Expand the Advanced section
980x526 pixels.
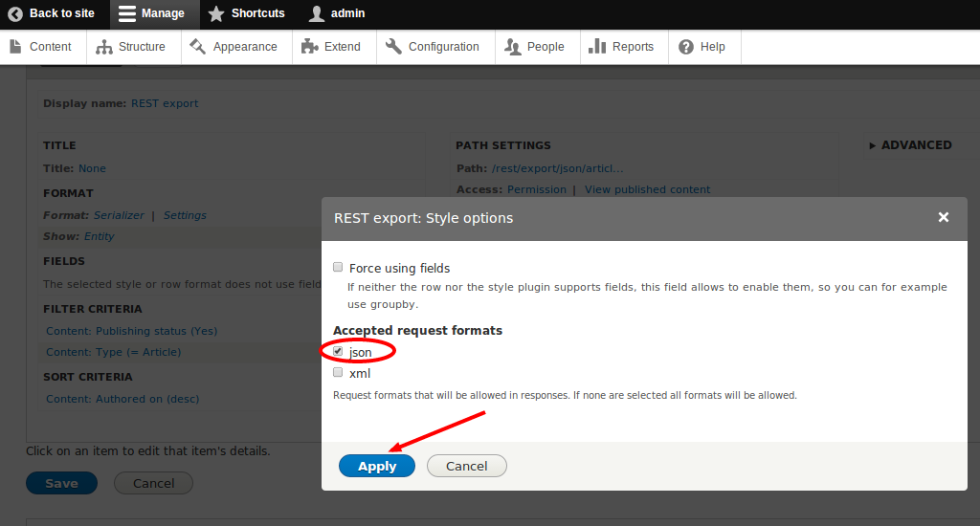(x=911, y=145)
